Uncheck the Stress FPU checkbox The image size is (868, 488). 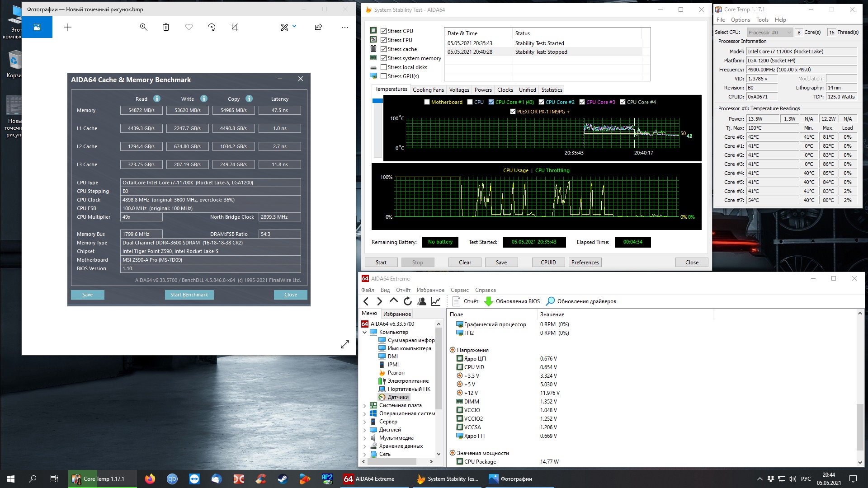pyautogui.click(x=383, y=40)
